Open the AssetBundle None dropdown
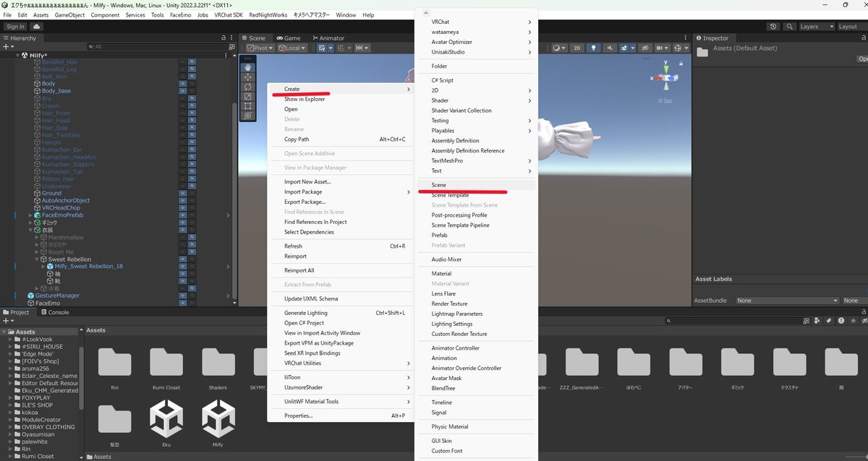868x461 pixels. pyautogui.click(x=787, y=301)
